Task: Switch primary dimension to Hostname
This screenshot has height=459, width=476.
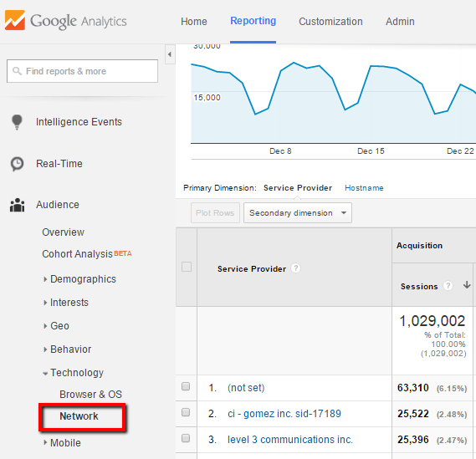Action: 364,188
